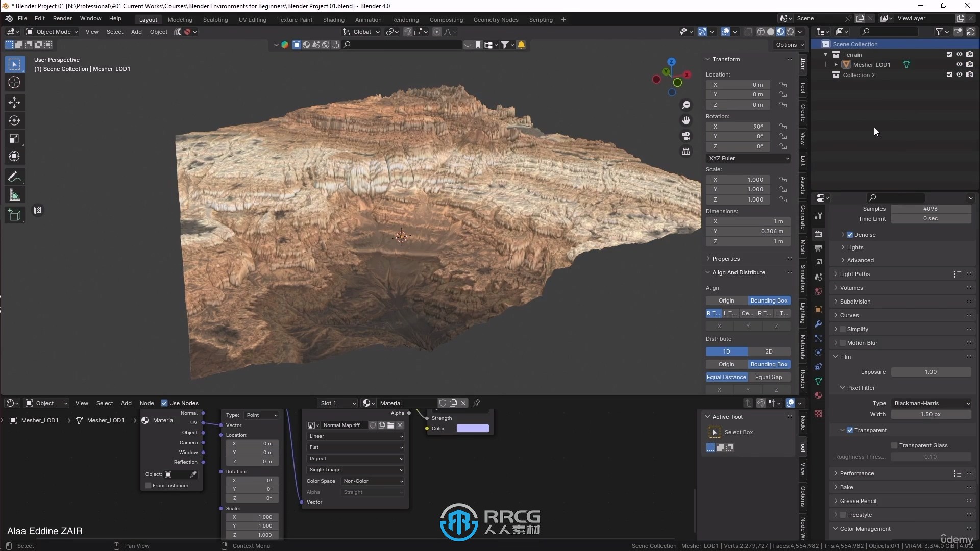
Task: Open the Global transform orientation dropdown
Action: coord(362,32)
